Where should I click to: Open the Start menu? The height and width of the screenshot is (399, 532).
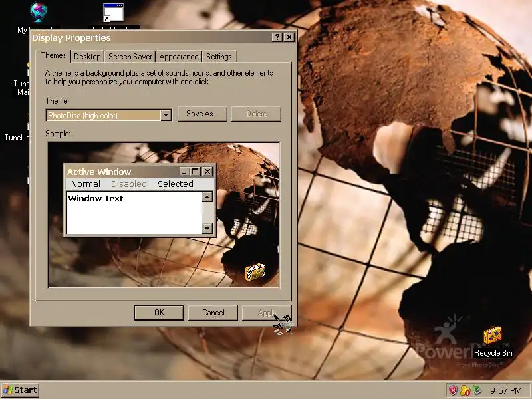tap(20, 390)
